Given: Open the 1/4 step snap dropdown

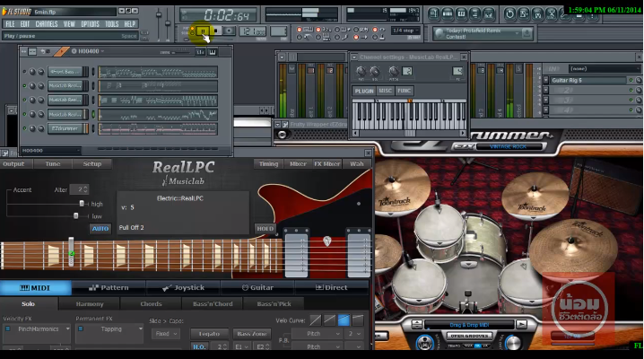Looking at the screenshot, I should (x=405, y=31).
